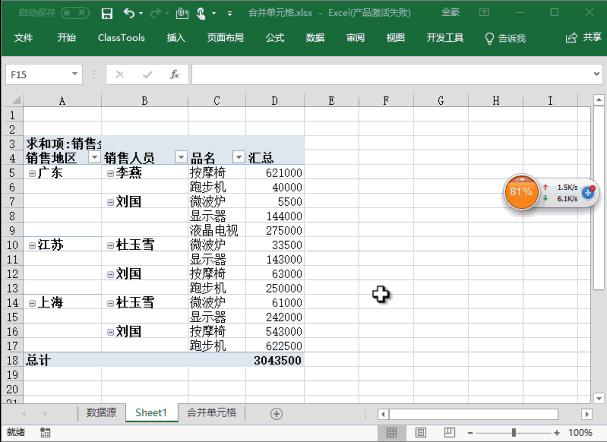Click the Insert Function fx icon
The image size is (607, 442).
[175, 74]
